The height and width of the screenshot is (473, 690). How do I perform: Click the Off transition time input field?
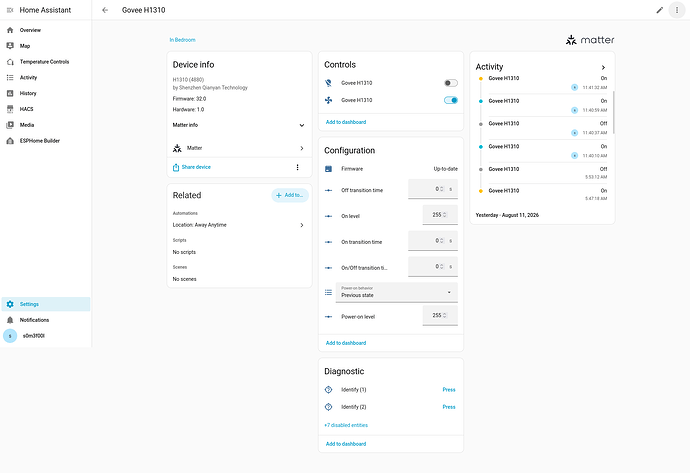pyautogui.click(x=433, y=189)
